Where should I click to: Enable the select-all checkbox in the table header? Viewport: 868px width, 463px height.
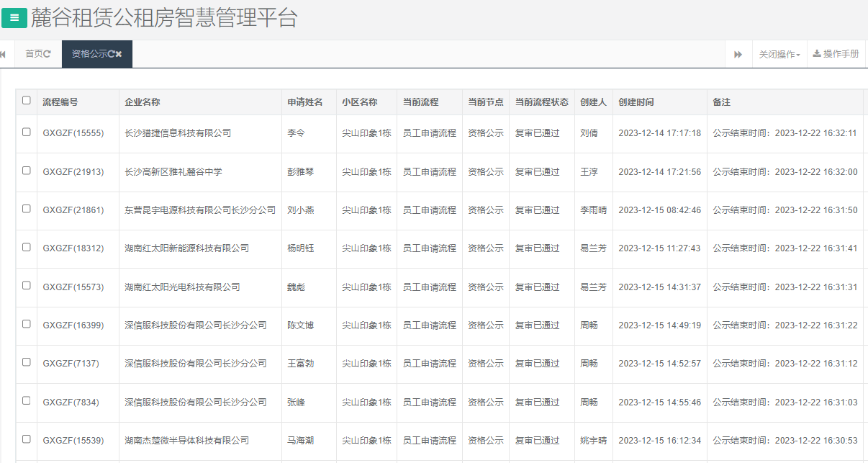[x=27, y=102]
